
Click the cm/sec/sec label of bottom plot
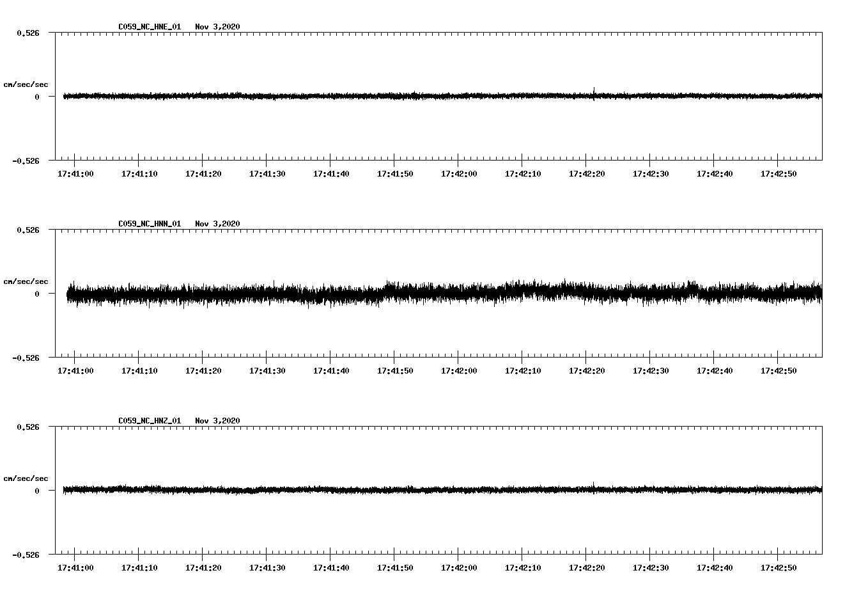click(x=26, y=477)
